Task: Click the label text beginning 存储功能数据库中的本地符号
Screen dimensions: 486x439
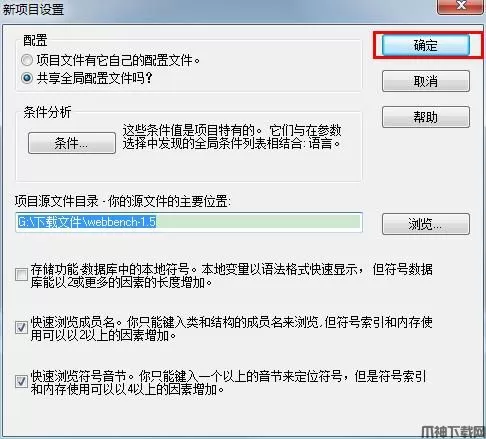Action: point(232,276)
